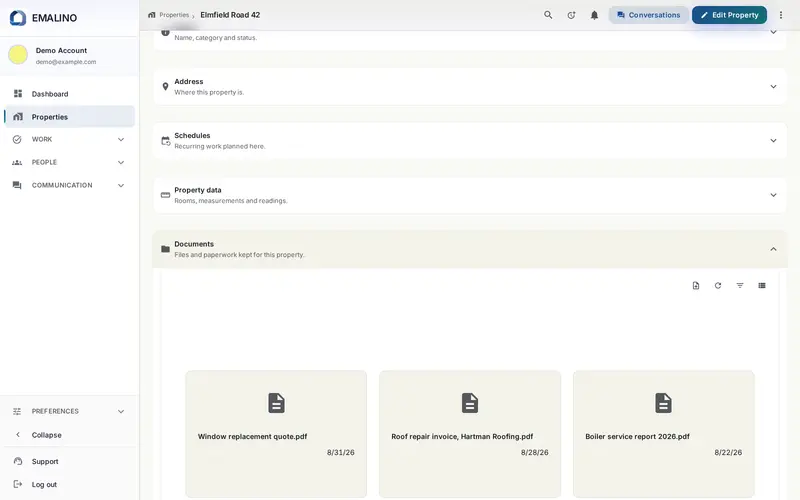The width and height of the screenshot is (800, 500).
Task: Go to Properties breadcrumb link
Action: tap(174, 15)
